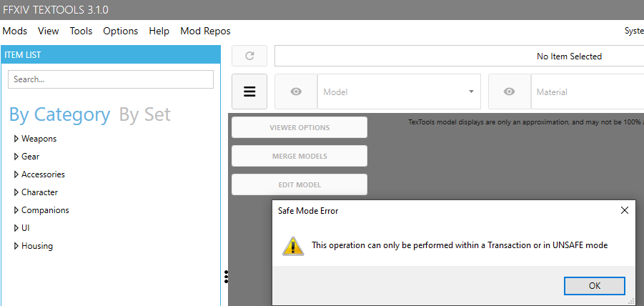Click the warning icon in error dialog
The image size is (644, 306).
pos(293,246)
